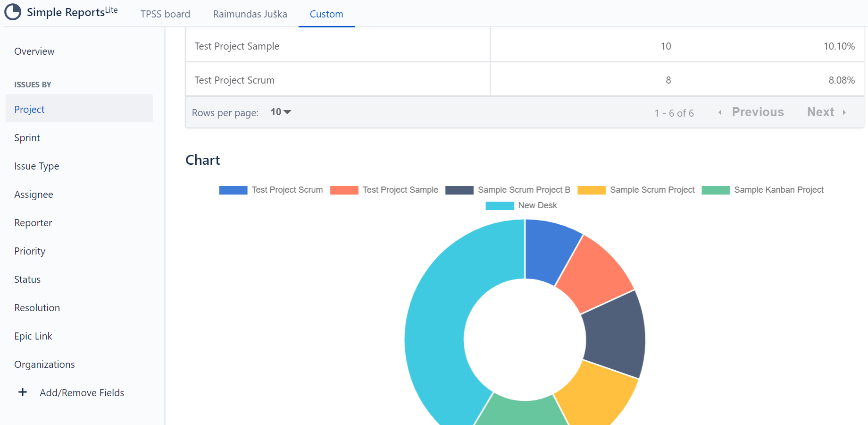Click the ISSUES BY sidebar header

pos(33,85)
